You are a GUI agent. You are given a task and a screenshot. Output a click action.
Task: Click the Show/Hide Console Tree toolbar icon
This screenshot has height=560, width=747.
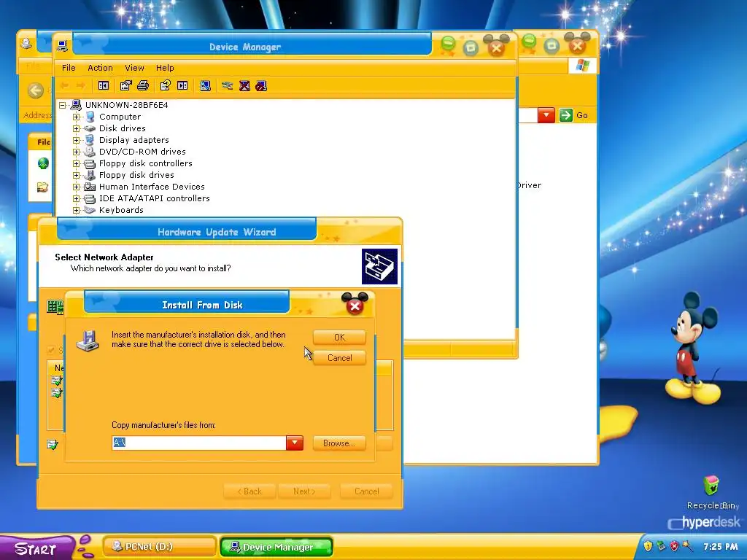point(104,86)
